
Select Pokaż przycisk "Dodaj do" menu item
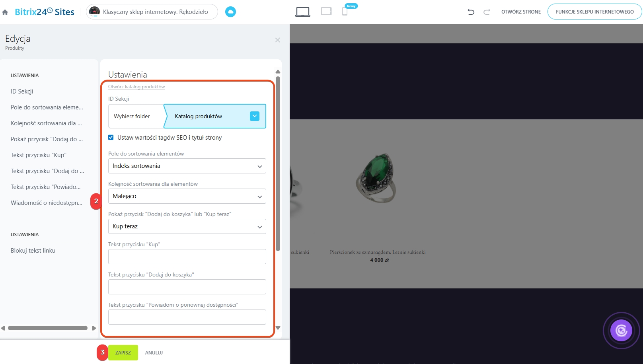47,139
